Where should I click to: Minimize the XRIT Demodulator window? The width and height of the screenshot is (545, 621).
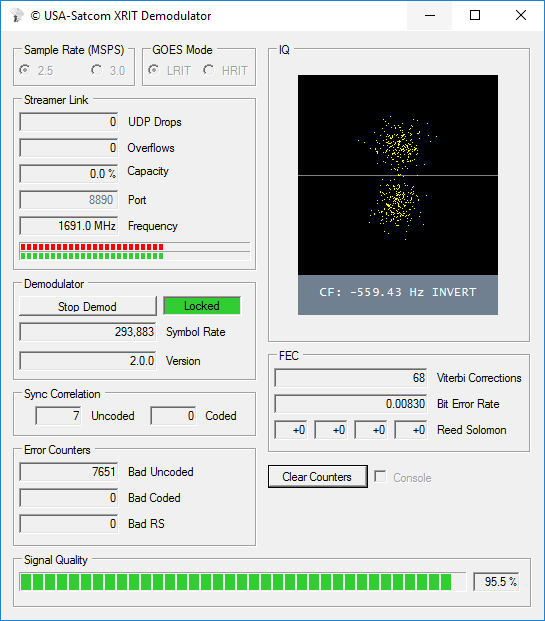pos(430,15)
